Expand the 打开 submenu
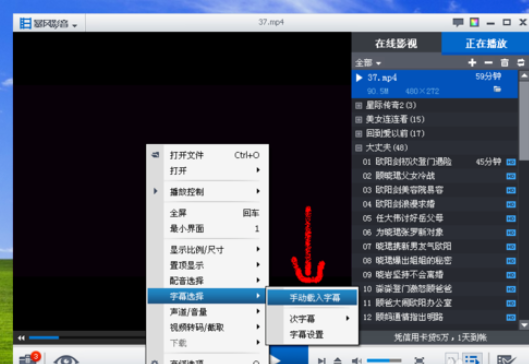The height and width of the screenshot is (364, 529). click(208, 171)
